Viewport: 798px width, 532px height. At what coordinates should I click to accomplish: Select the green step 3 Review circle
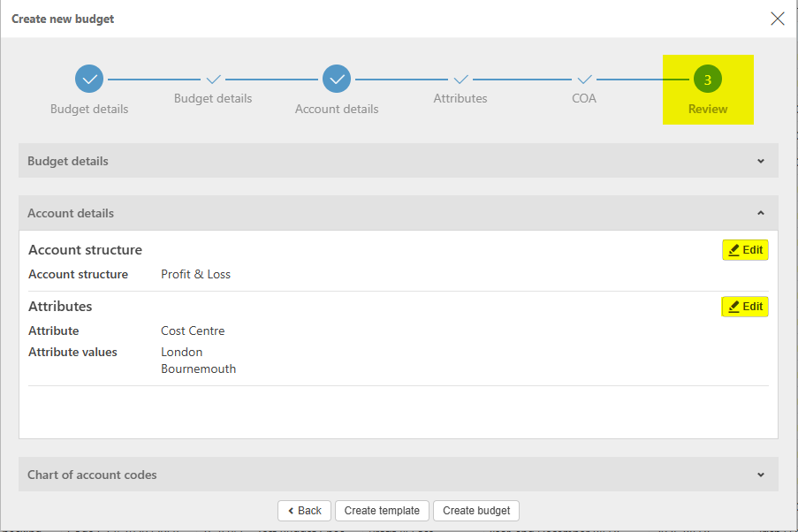[x=708, y=80]
